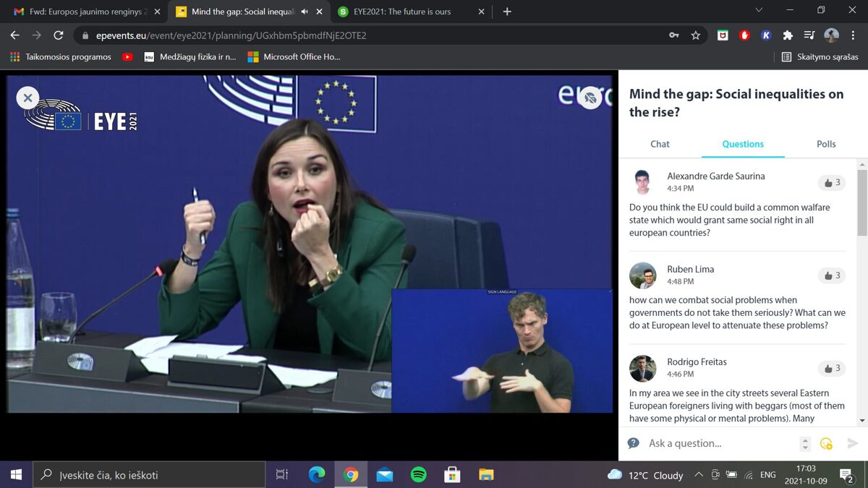Go back to the previous page
The height and width of the screenshot is (488, 868).
(x=15, y=35)
